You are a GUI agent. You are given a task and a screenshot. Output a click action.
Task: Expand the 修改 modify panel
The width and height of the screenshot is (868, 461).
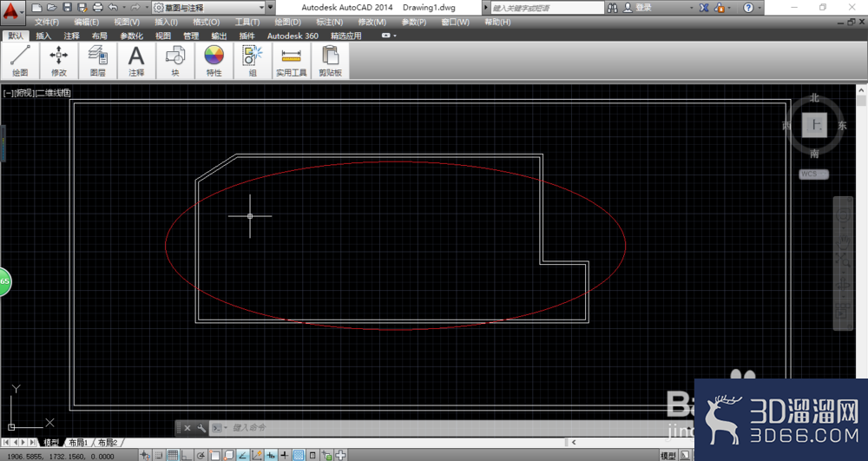(x=59, y=61)
